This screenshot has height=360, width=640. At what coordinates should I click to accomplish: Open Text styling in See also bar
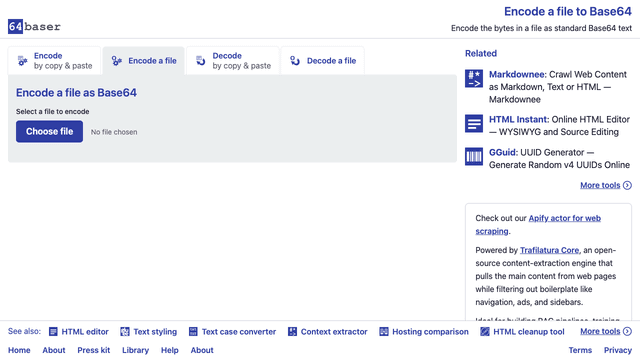155,332
